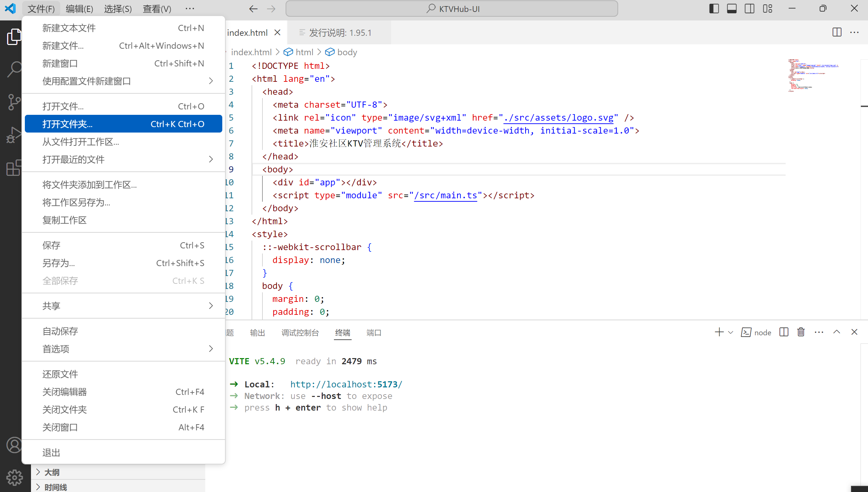Open the new terminal launch profile dropdown
The width and height of the screenshot is (868, 492).
pos(730,333)
